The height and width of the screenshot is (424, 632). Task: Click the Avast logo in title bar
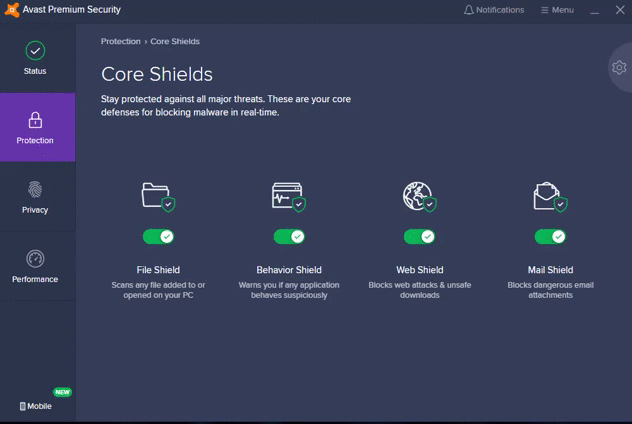(x=12, y=10)
